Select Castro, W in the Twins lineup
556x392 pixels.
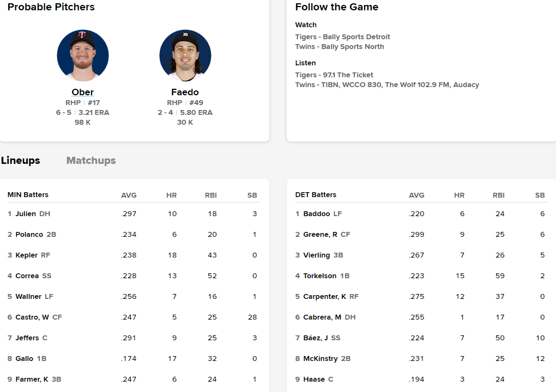pos(32,317)
